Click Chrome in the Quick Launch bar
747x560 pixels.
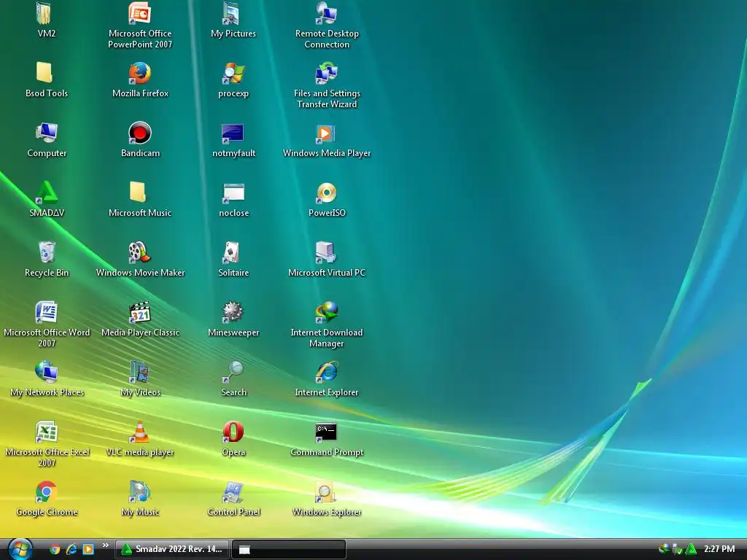pyautogui.click(x=55, y=549)
